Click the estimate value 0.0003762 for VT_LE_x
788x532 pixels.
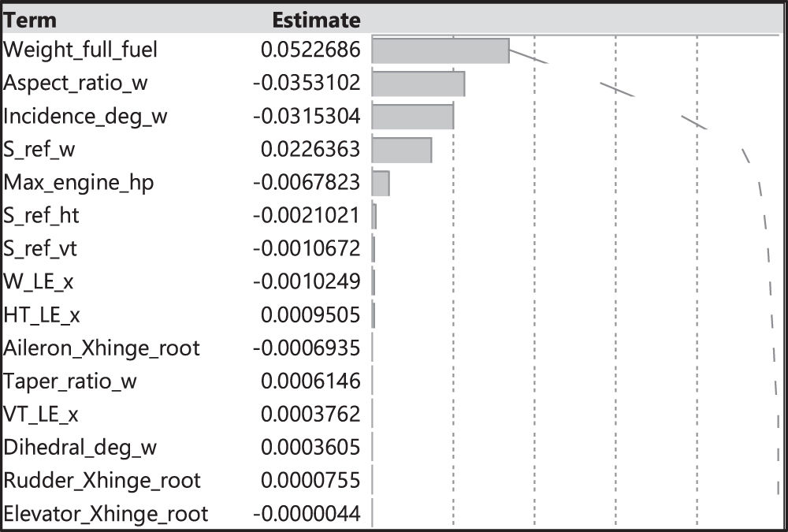pos(310,415)
